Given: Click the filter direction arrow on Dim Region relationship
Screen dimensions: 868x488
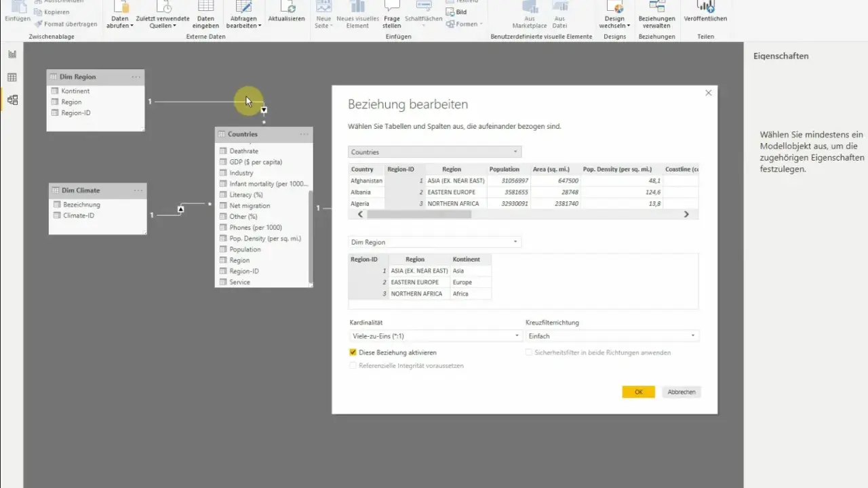Looking at the screenshot, I should click(x=264, y=110).
